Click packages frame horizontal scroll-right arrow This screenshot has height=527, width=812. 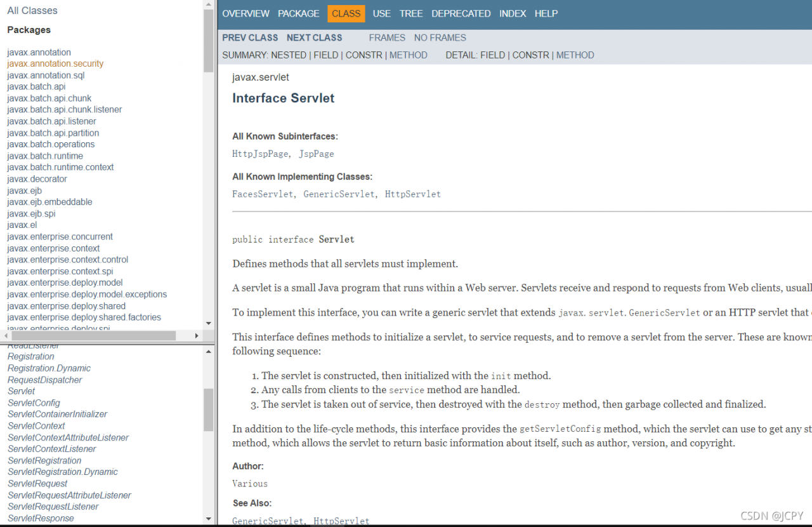(197, 335)
